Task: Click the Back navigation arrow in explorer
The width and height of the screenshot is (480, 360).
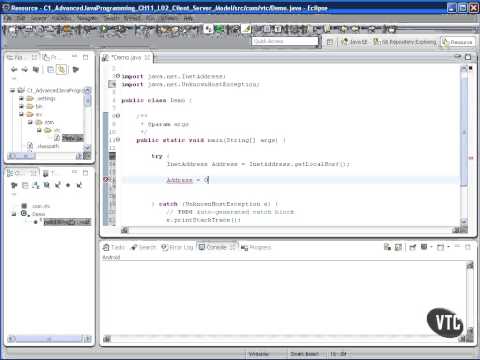Action: coord(14,69)
